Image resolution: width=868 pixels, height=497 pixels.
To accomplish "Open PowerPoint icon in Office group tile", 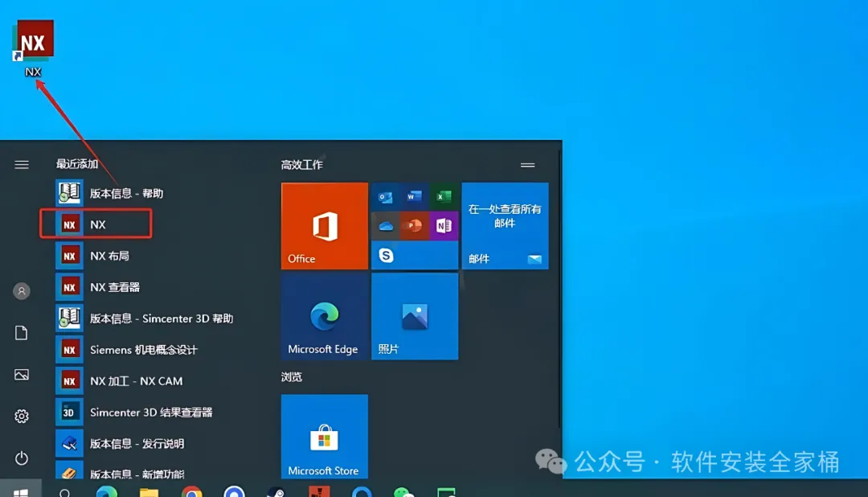I will 414,225.
